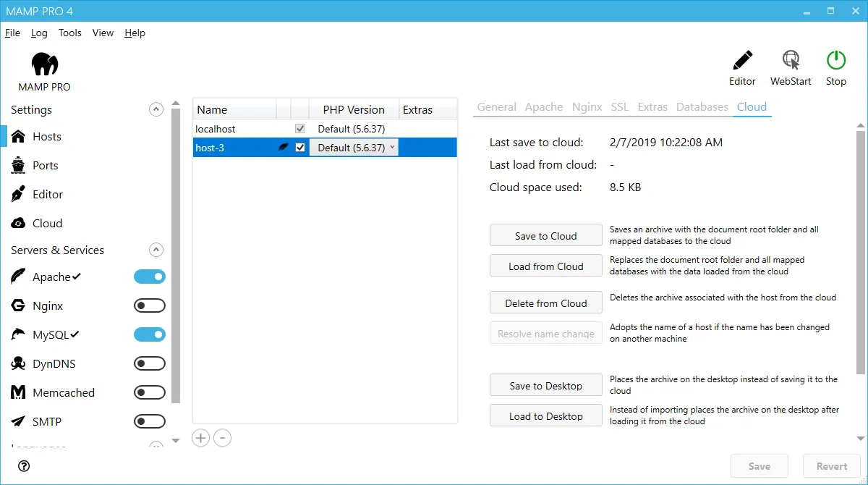
Task: Click the DynDNS octopus icon
Action: pos(19,363)
